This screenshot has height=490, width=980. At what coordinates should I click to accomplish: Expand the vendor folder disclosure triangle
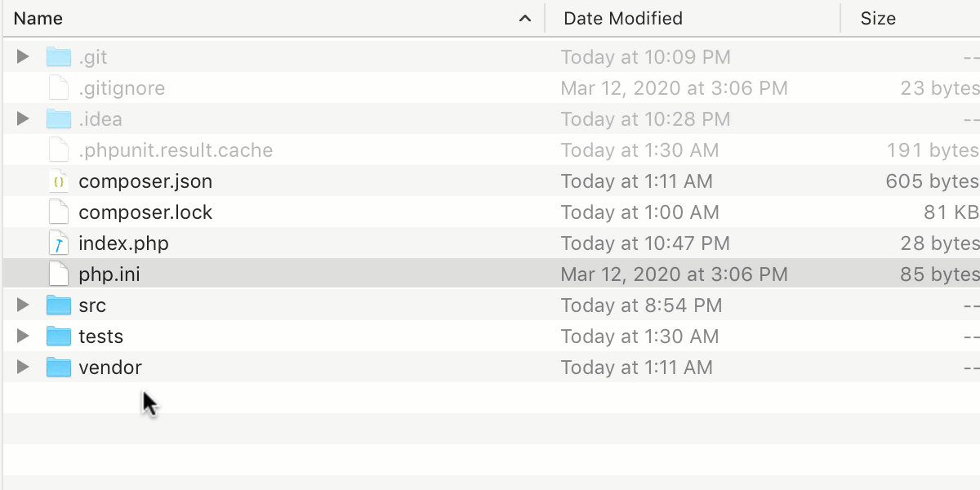[23, 367]
